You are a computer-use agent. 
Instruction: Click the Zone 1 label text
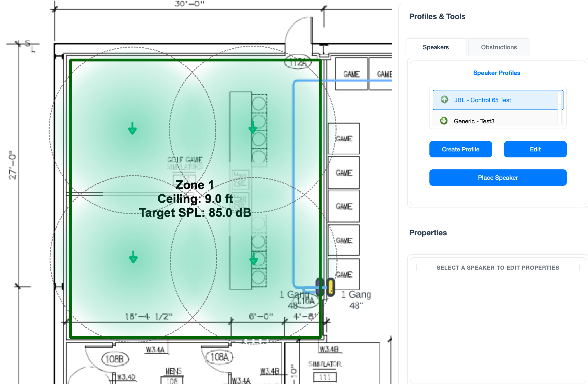tap(195, 185)
